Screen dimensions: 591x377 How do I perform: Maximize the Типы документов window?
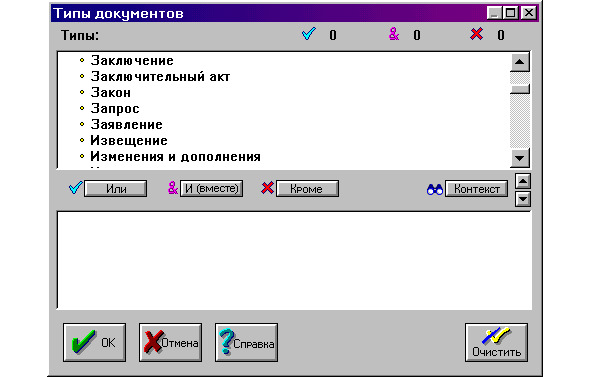(510, 13)
